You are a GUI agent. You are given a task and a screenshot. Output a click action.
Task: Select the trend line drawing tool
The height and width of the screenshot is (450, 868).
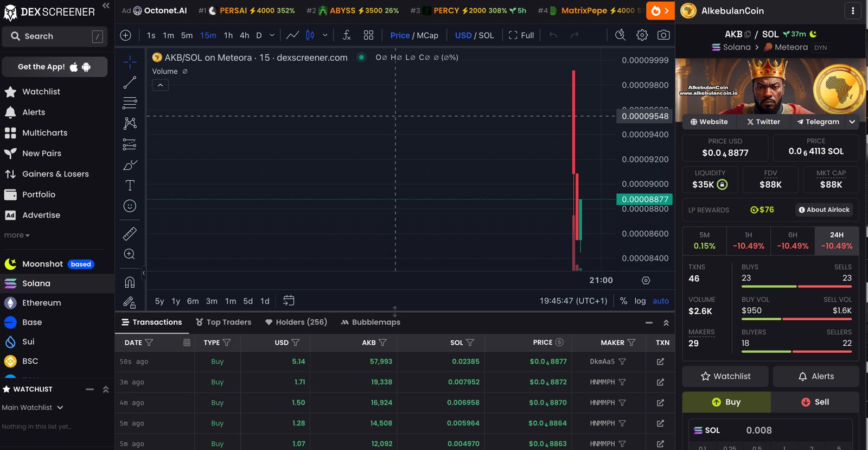pos(130,83)
